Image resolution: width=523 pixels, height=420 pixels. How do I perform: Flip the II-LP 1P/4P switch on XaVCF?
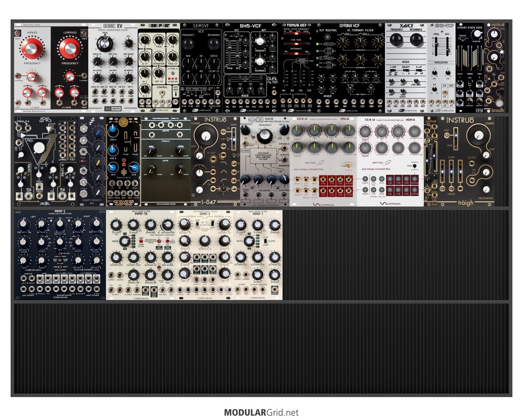click(418, 71)
